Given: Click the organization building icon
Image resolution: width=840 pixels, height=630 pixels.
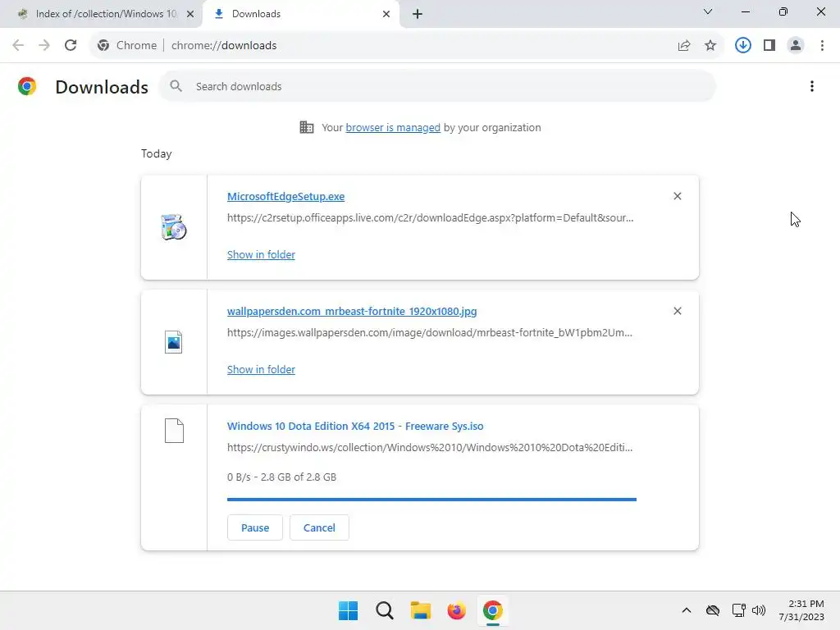Looking at the screenshot, I should pos(307,127).
